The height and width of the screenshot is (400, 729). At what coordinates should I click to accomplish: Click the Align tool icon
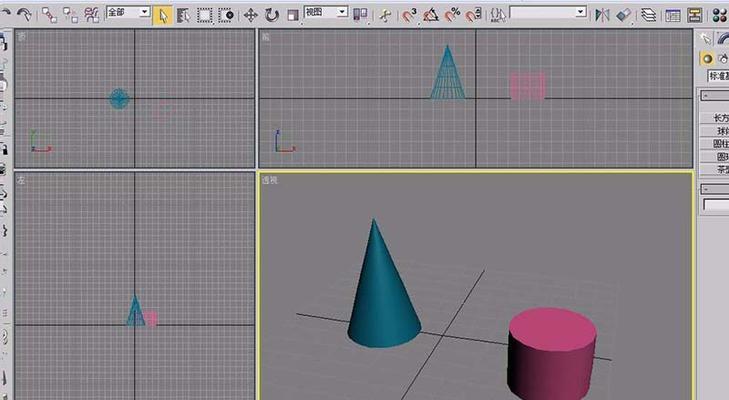623,15
